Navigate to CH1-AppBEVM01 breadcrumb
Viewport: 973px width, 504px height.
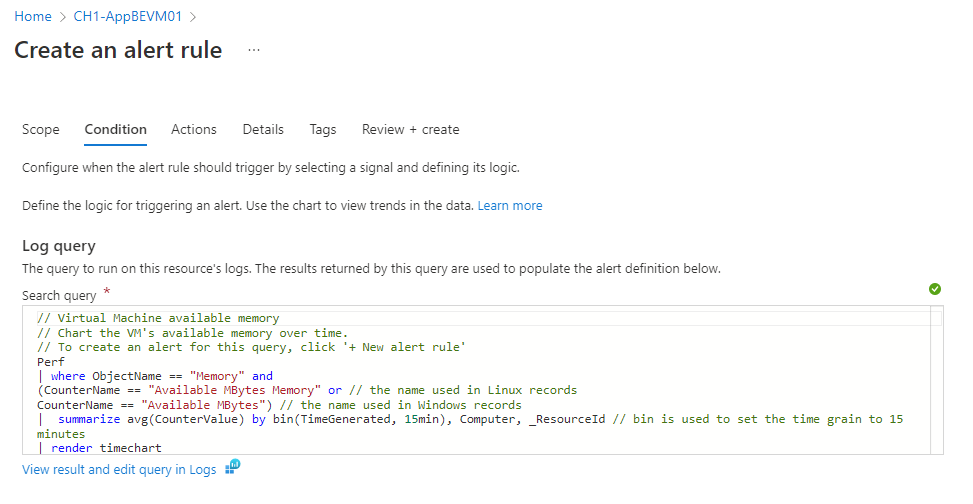[x=128, y=17]
